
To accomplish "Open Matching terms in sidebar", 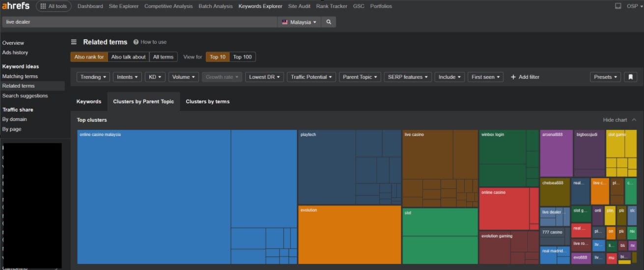I will (20, 76).
